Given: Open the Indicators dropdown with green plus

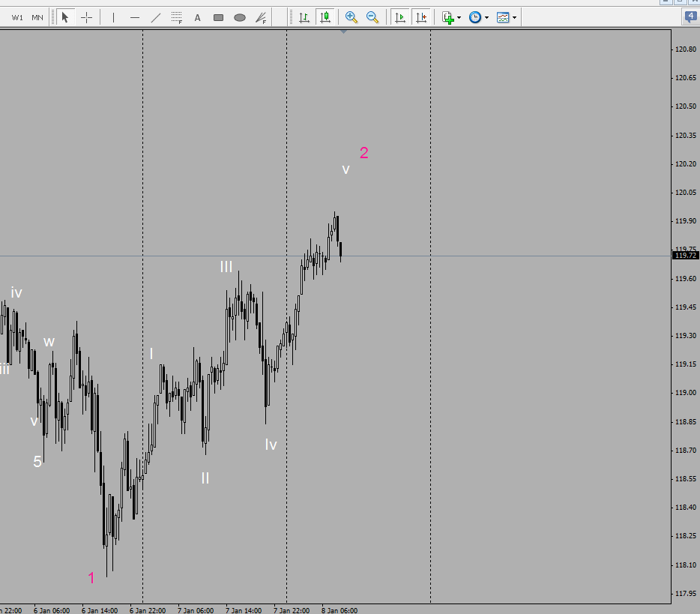Looking at the screenshot, I should (448, 17).
